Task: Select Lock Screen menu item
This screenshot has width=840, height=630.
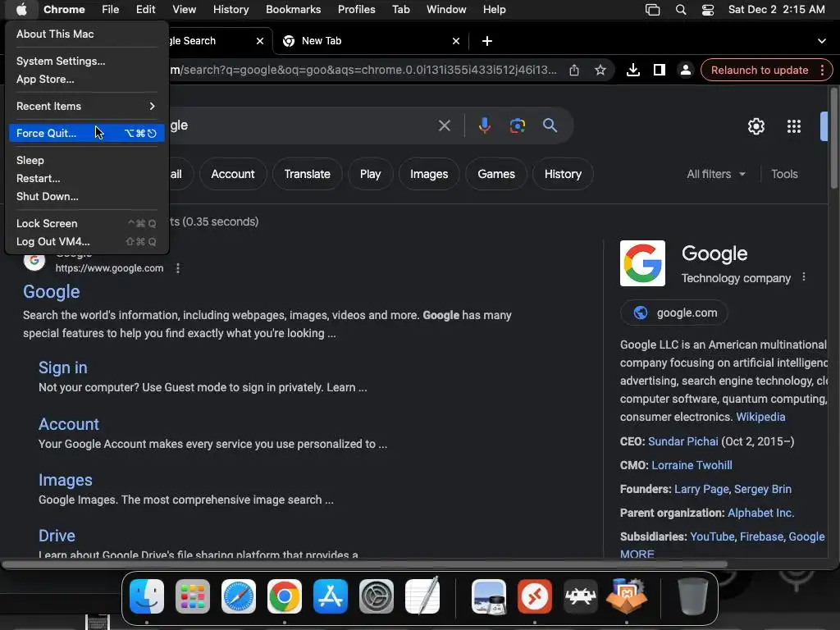Action: tap(86, 223)
